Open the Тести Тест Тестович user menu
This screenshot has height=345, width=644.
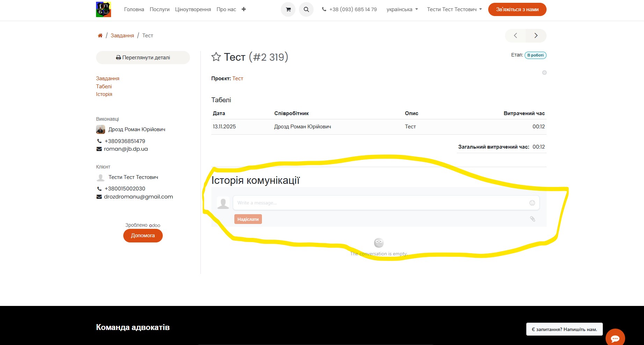click(x=454, y=9)
